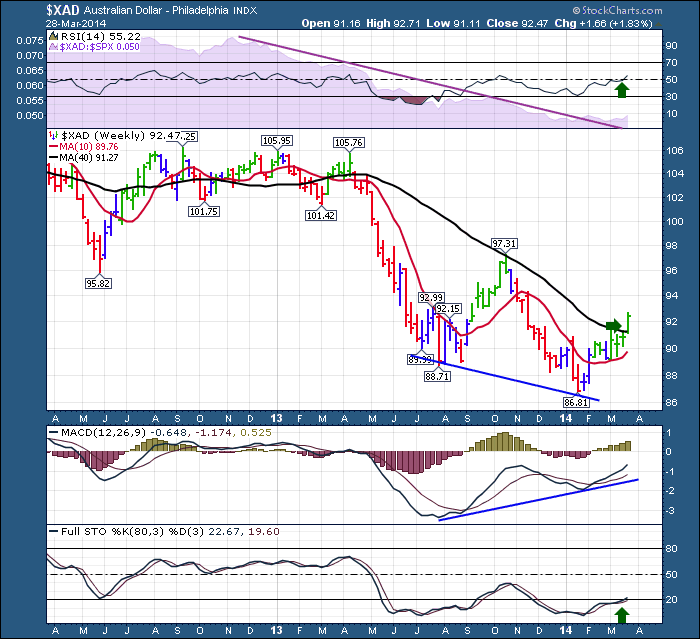700x639 pixels.
Task: Click the 100 price axis label
Action: 674,221
